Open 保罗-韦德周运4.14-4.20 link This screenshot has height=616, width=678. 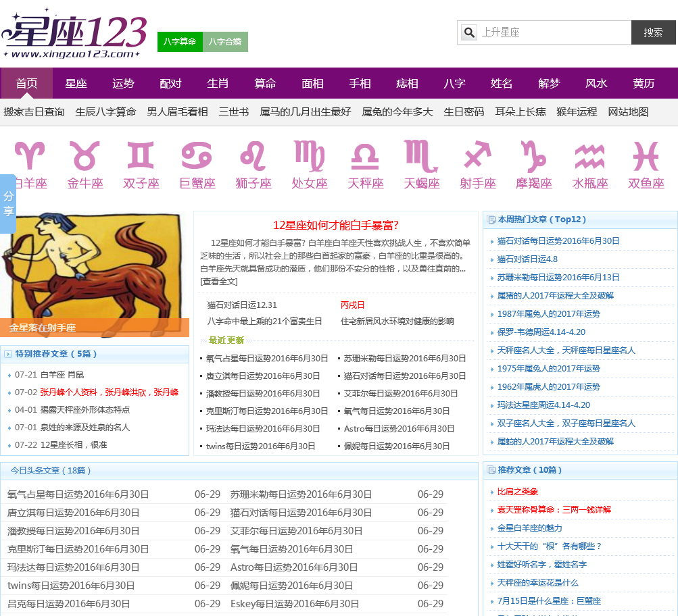[x=541, y=332]
